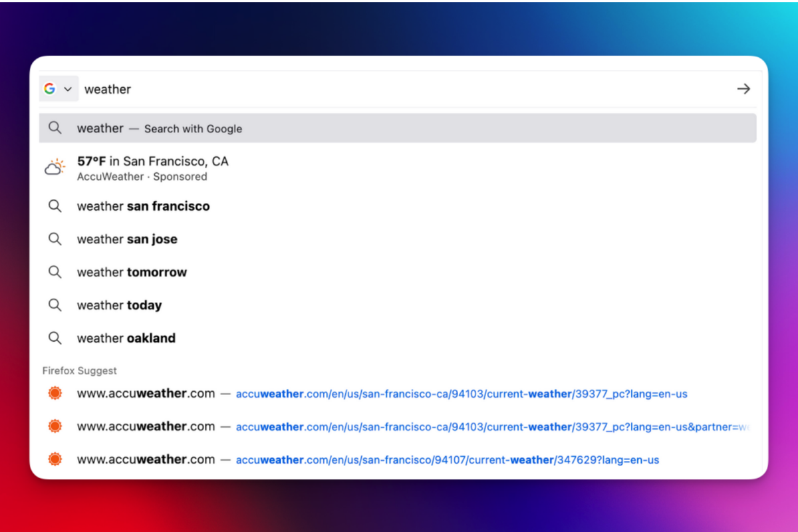Open the Google search engine dropdown

point(59,89)
